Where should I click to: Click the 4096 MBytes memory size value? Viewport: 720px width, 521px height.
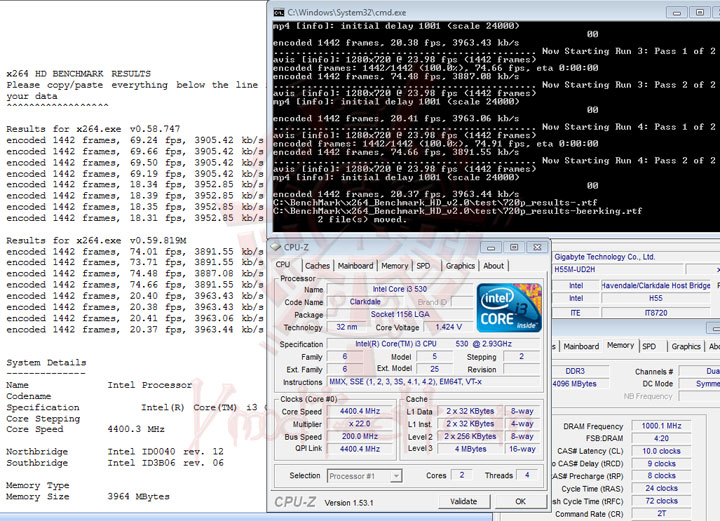pos(580,384)
